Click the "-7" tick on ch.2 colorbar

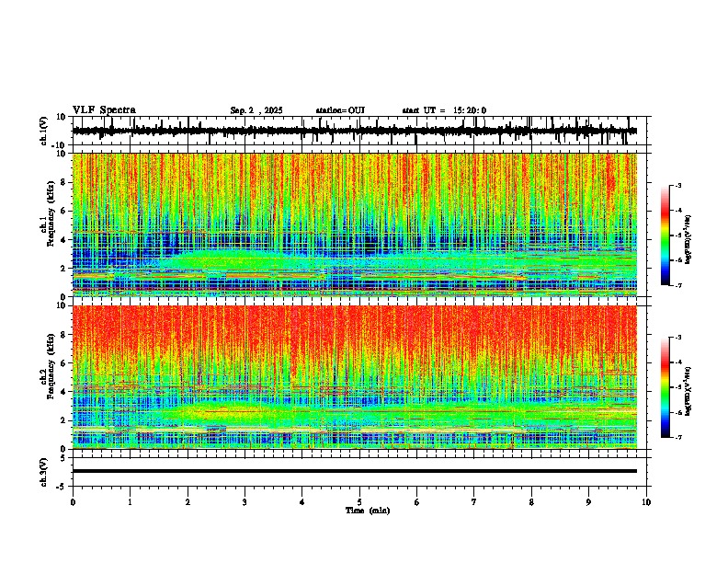click(678, 437)
